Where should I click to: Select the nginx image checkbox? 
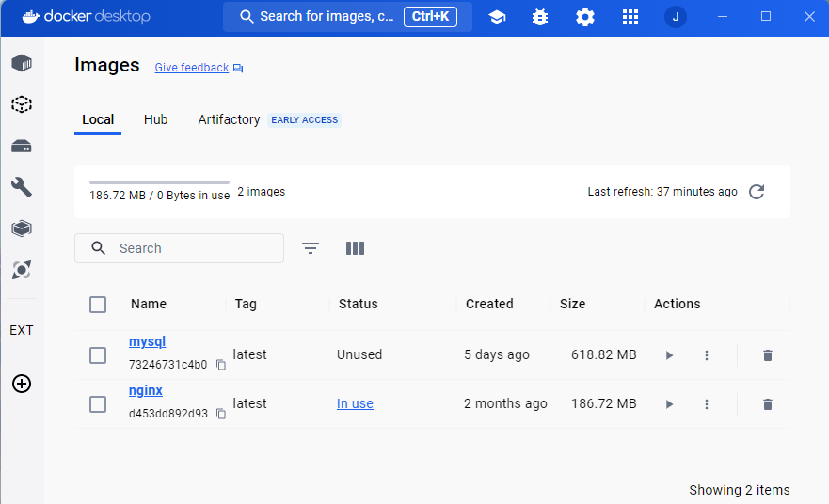point(98,404)
